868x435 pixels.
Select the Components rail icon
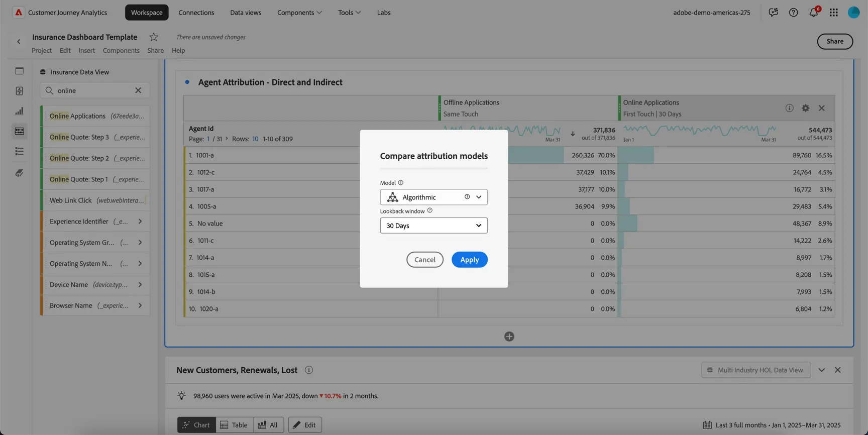[20, 131]
